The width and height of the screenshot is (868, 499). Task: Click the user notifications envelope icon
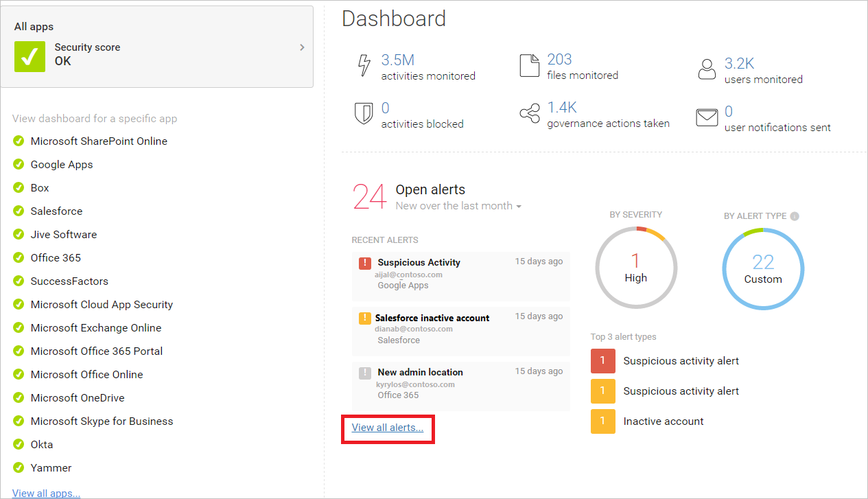coord(707,117)
